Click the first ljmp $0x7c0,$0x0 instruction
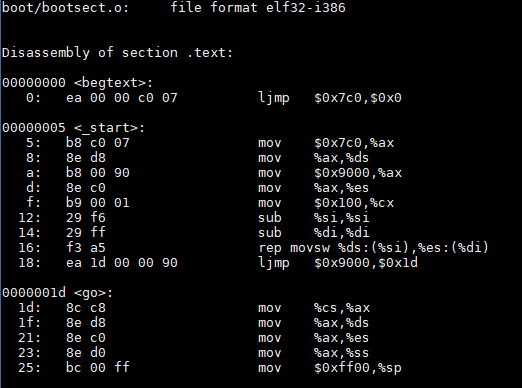 (330, 98)
